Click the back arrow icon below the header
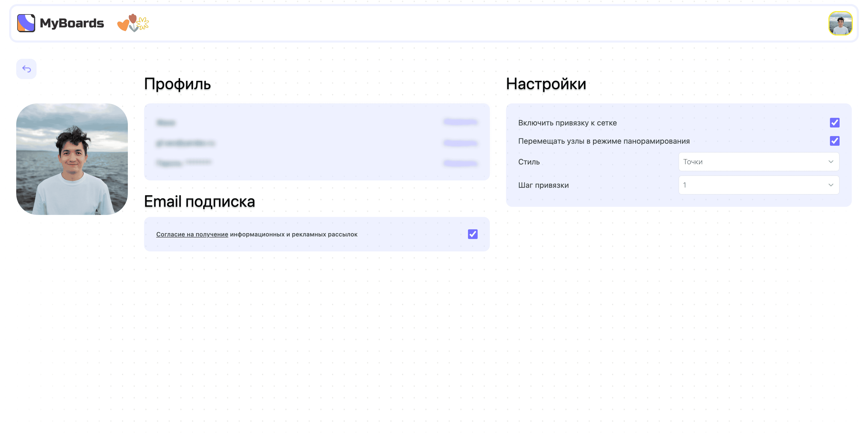 pos(26,69)
